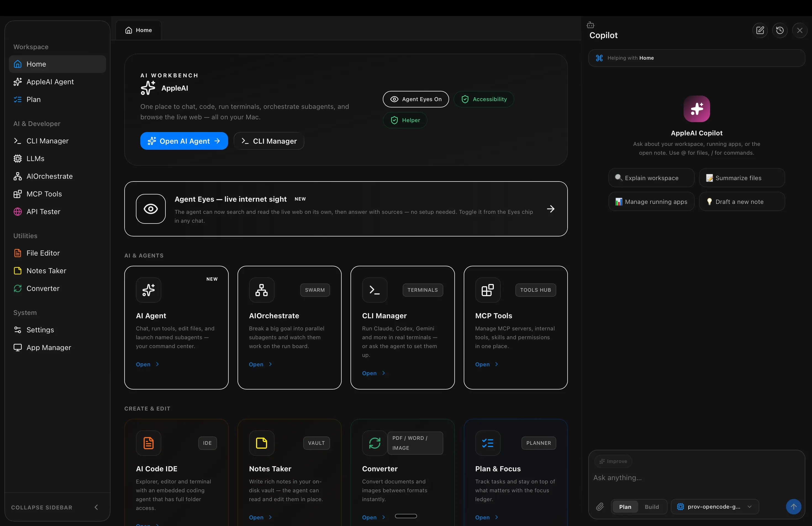
Task: Open Plan in the sidebar
Action: pos(57,99)
